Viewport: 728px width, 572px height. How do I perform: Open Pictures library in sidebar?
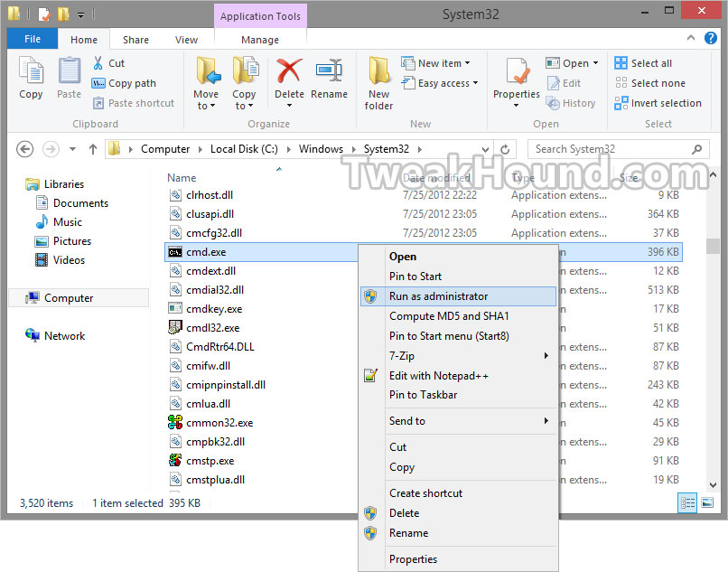tap(63, 241)
